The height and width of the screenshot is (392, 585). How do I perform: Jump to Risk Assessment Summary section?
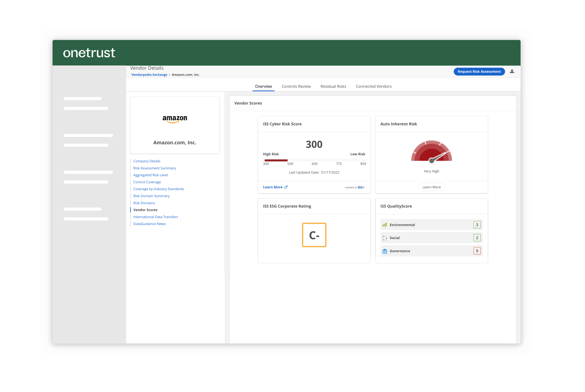[154, 168]
